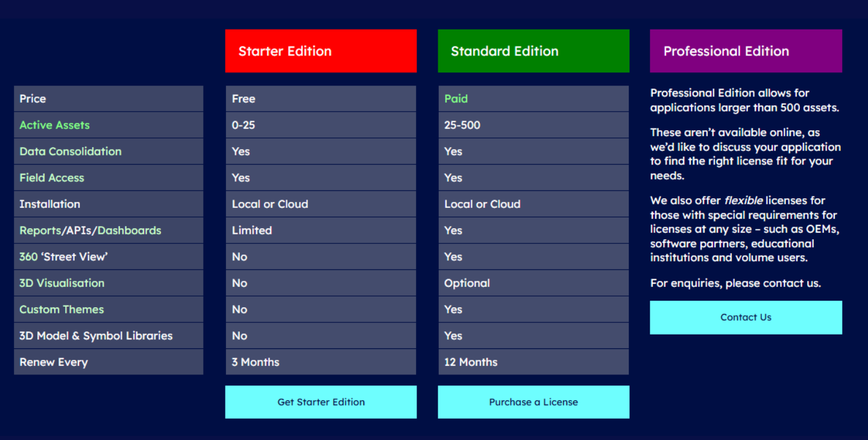Select the purple Professional Edition header
Screen dimensions: 868x440
tap(746, 51)
